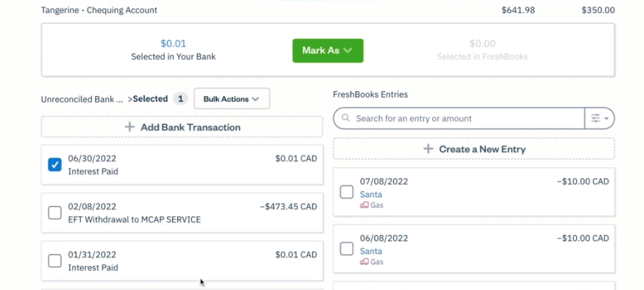Image resolution: width=644 pixels, height=290 pixels.
Task: Click the plus icon for Add Bank Transaction
Action: pyautogui.click(x=129, y=127)
